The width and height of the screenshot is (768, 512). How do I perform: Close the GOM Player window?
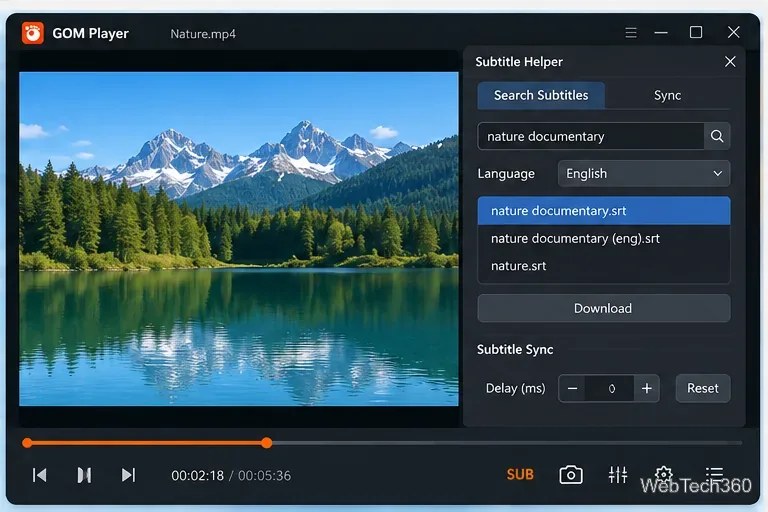[x=733, y=32]
